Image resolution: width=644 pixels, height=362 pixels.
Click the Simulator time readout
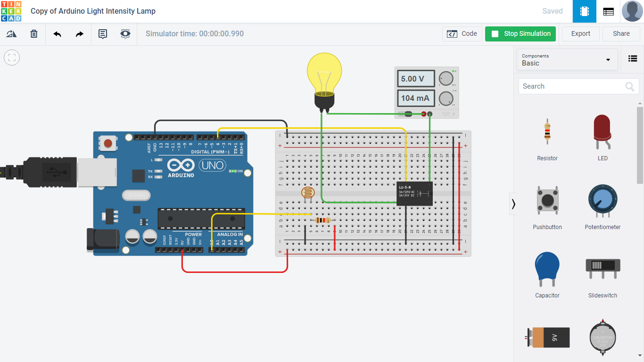pos(195,34)
